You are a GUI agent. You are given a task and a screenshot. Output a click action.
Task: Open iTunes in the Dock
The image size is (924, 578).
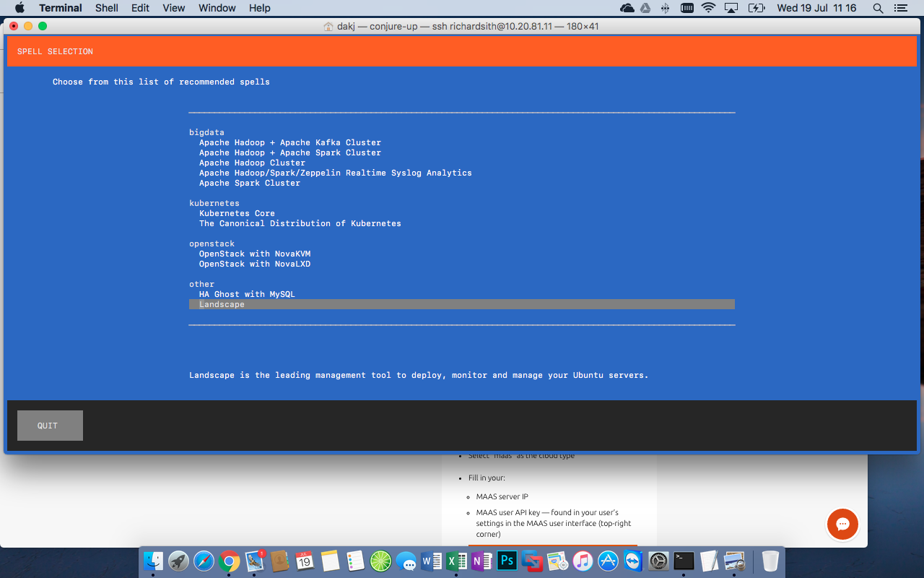click(x=583, y=561)
